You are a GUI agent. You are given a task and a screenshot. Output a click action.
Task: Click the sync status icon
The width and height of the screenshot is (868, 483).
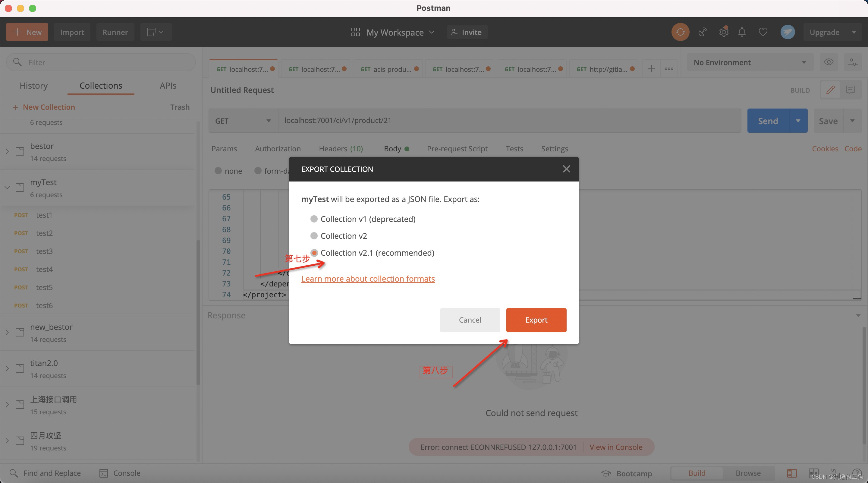(x=680, y=32)
